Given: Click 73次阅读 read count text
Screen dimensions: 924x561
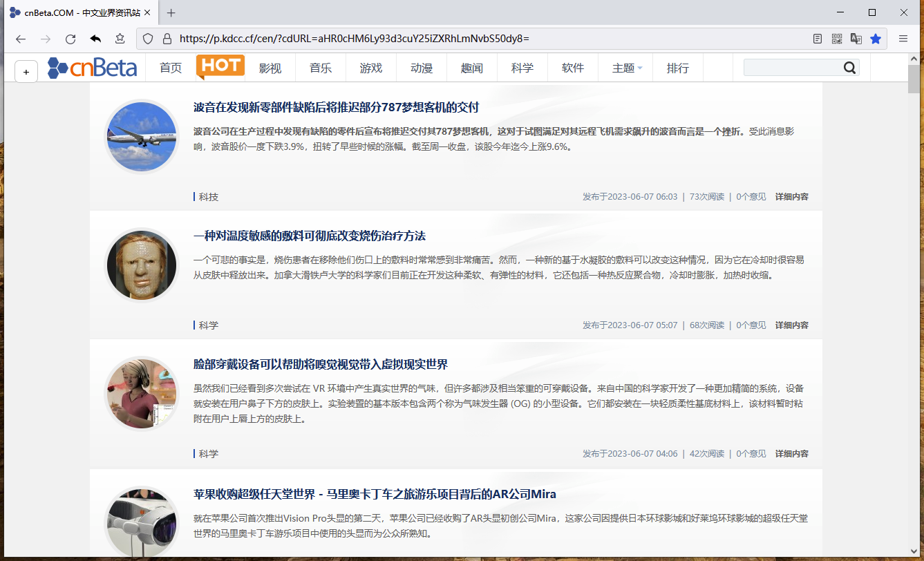Looking at the screenshot, I should click(707, 197).
